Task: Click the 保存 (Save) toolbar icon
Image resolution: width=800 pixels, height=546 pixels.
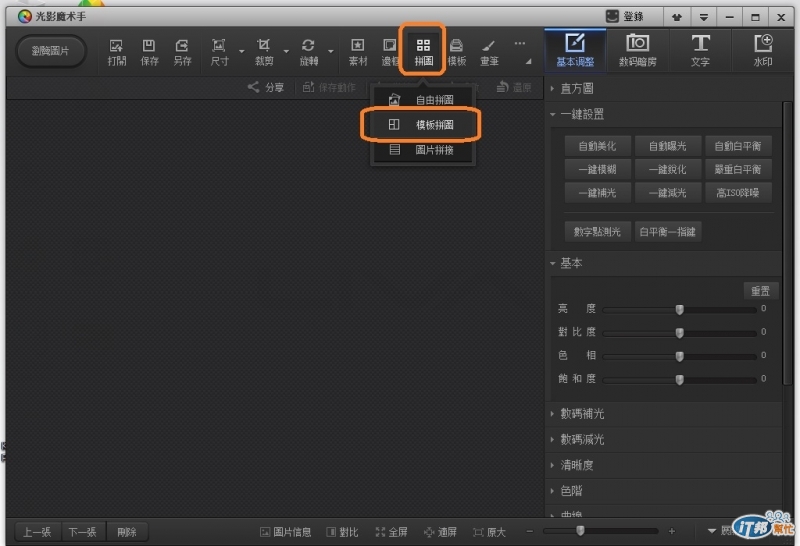Action: [149, 53]
